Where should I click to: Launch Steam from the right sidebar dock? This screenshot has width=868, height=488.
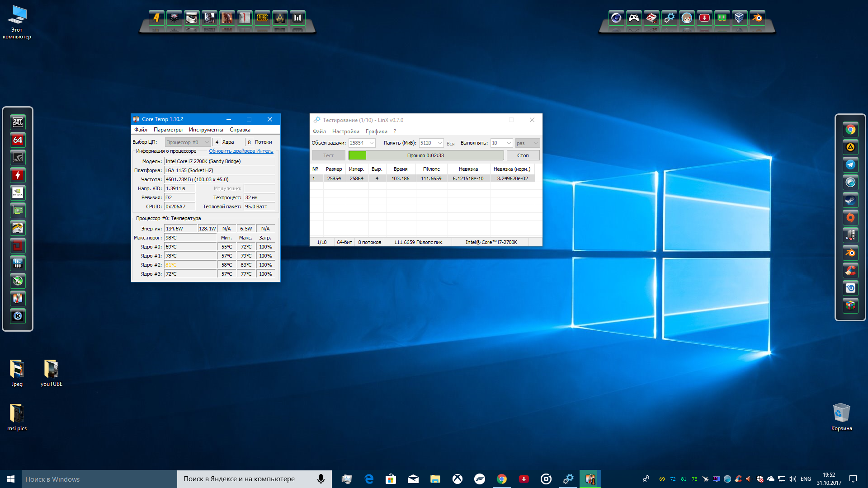tap(850, 200)
